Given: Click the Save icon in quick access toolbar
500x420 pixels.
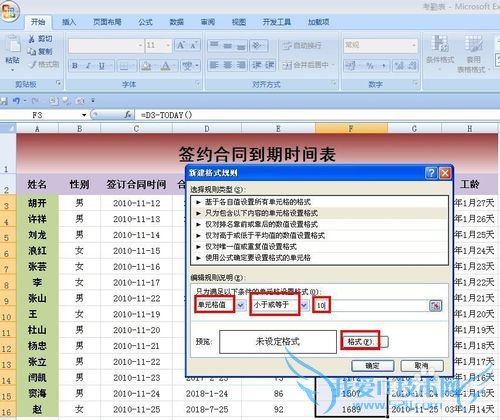Looking at the screenshot, I should (x=4, y=100).
